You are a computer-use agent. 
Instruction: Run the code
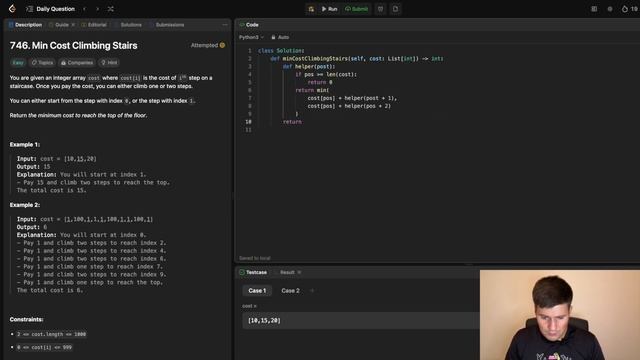coord(329,9)
